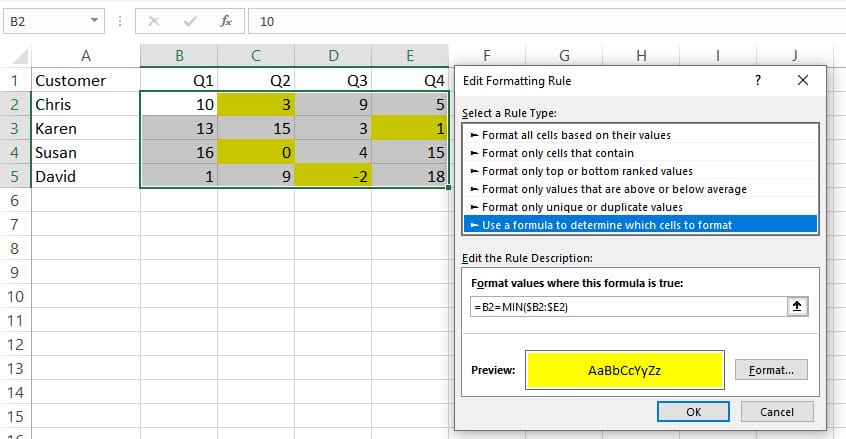Open the Format... button

pyautogui.click(x=770, y=370)
